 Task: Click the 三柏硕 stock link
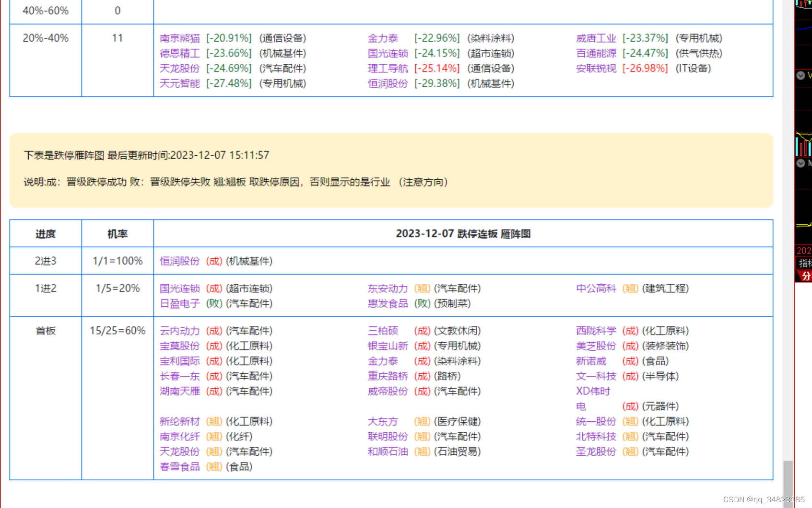(383, 331)
